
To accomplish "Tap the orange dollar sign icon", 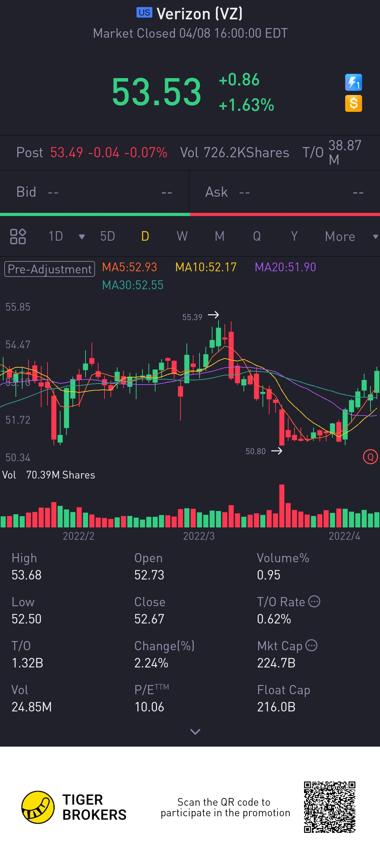I will coord(353,104).
